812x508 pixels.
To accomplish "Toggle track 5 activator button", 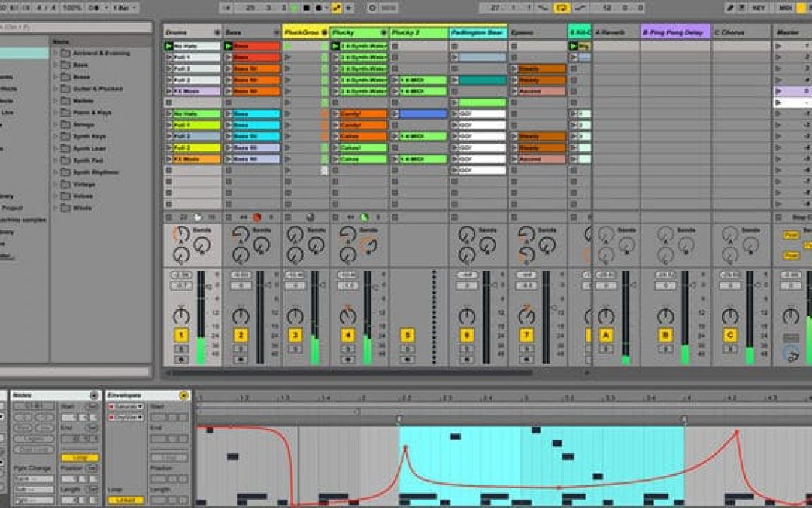I will (408, 336).
